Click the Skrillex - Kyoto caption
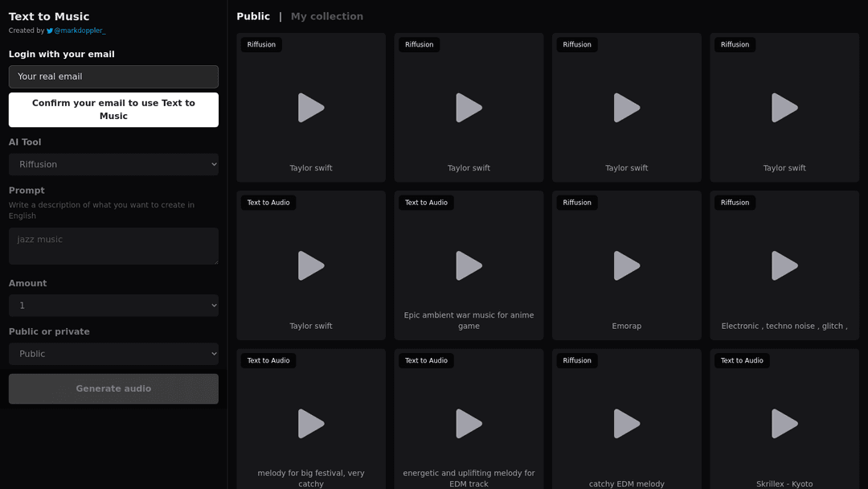 tap(784, 484)
